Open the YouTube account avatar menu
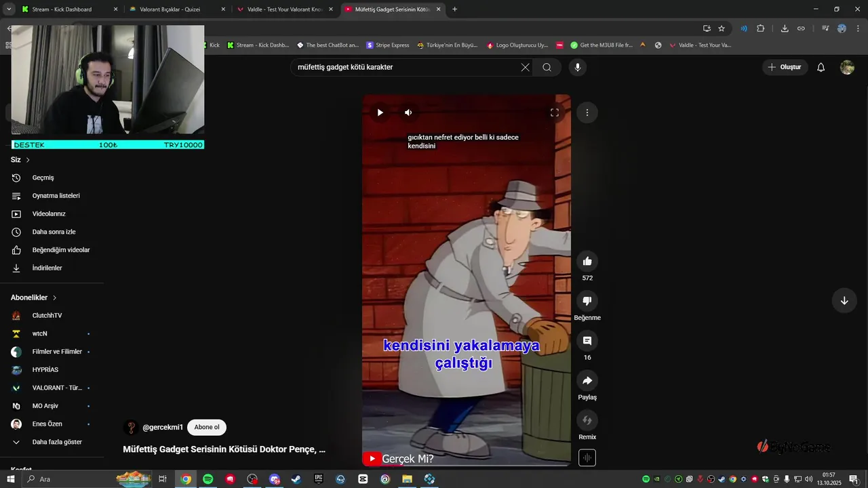The image size is (868, 488). (x=847, y=67)
